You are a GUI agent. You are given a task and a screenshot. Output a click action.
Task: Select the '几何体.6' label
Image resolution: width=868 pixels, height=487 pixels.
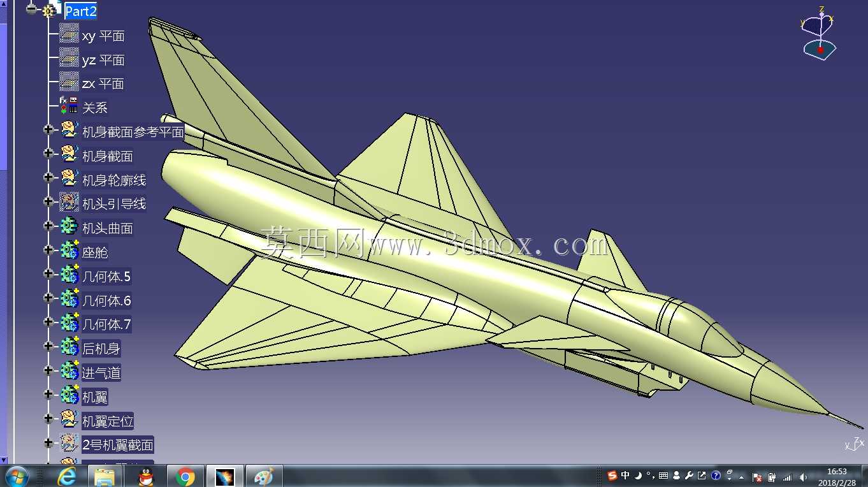tap(106, 301)
